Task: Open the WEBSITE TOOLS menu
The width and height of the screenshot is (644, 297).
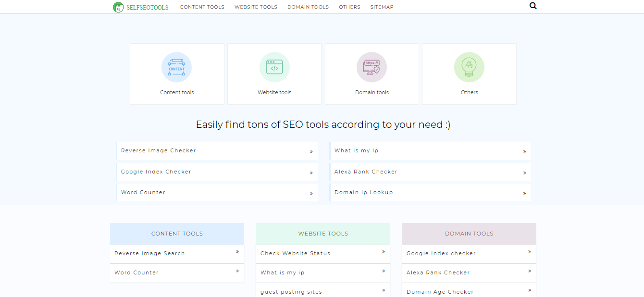Action: [x=256, y=7]
